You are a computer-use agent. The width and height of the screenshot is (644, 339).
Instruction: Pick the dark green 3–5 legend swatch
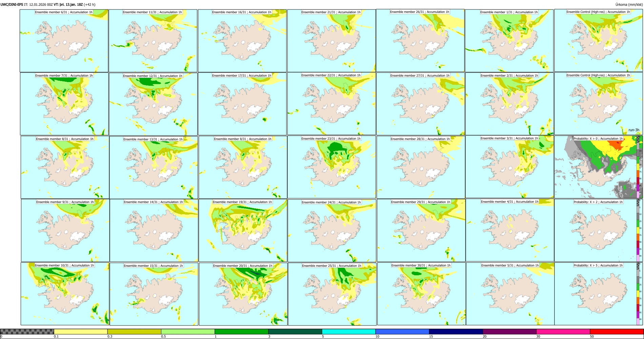(295, 332)
